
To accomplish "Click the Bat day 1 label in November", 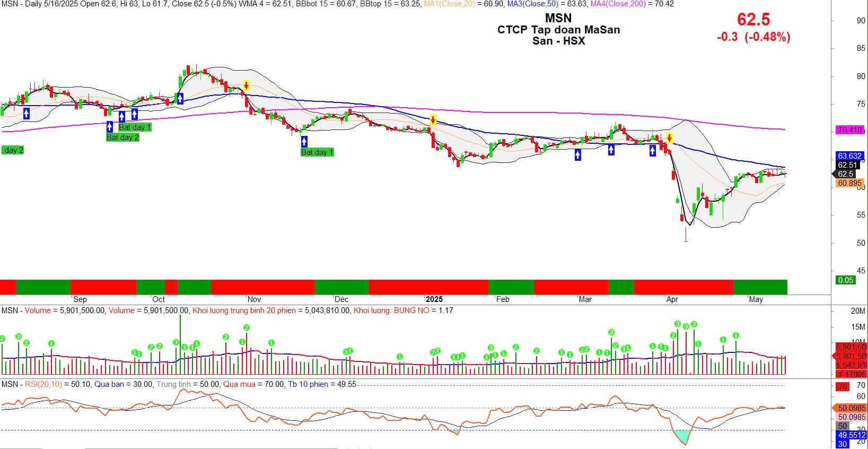I will 317,152.
